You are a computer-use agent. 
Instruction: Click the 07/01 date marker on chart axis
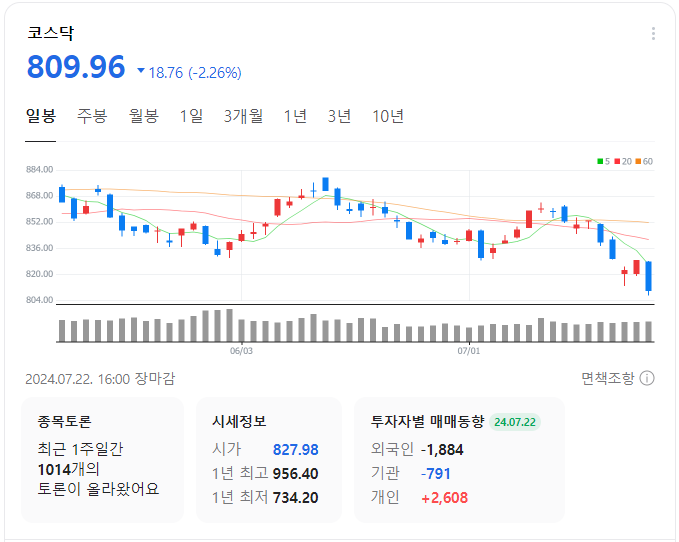tap(469, 351)
